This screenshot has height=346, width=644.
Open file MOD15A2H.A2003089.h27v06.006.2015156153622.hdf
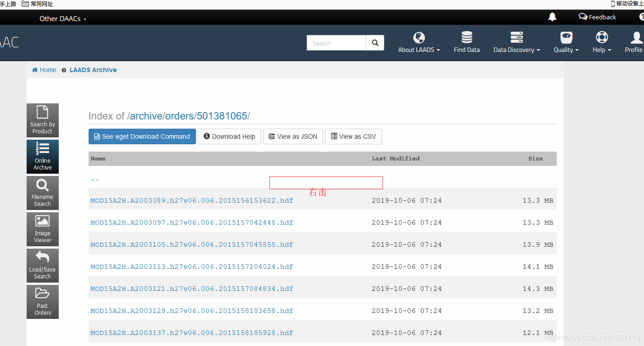pos(192,200)
